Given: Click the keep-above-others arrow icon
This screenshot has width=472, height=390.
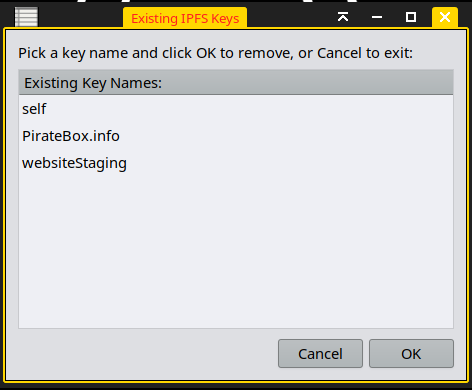Looking at the screenshot, I should point(343,17).
